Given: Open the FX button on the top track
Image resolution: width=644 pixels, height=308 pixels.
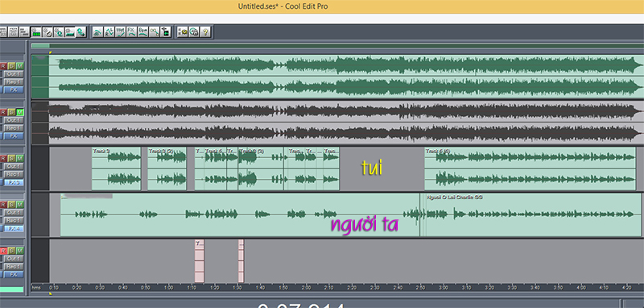Looking at the screenshot, I should click(14, 89).
